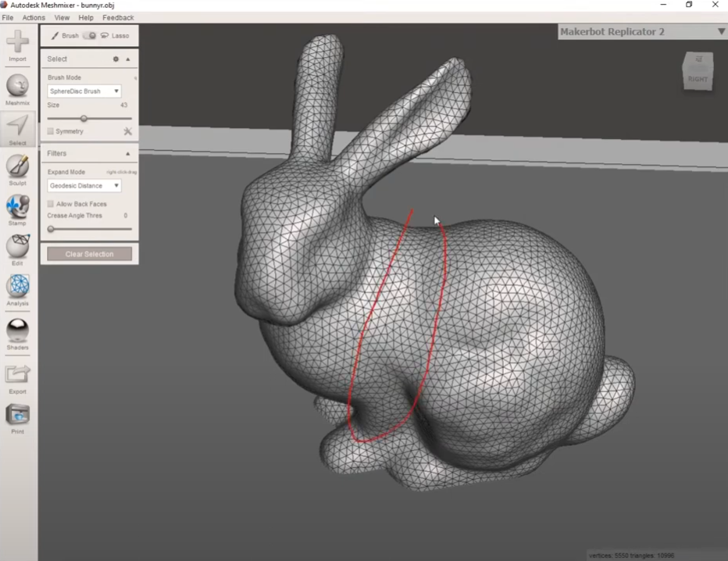Click the Lasso label in mode bar
This screenshot has width=728, height=561.
pyautogui.click(x=120, y=36)
